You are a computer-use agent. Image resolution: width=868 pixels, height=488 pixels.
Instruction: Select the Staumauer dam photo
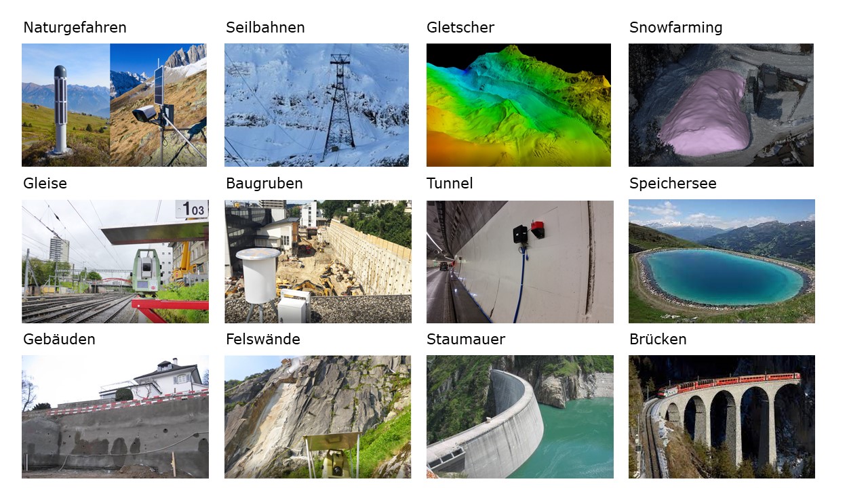520,417
